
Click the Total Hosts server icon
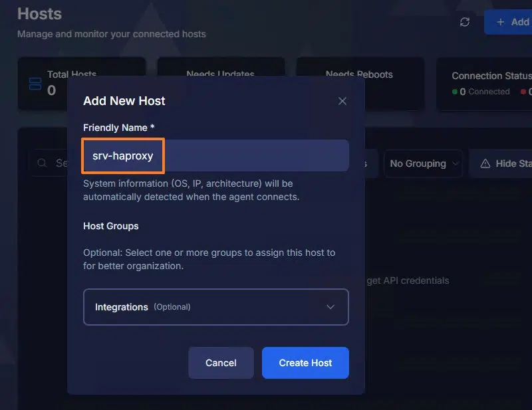[x=35, y=84]
